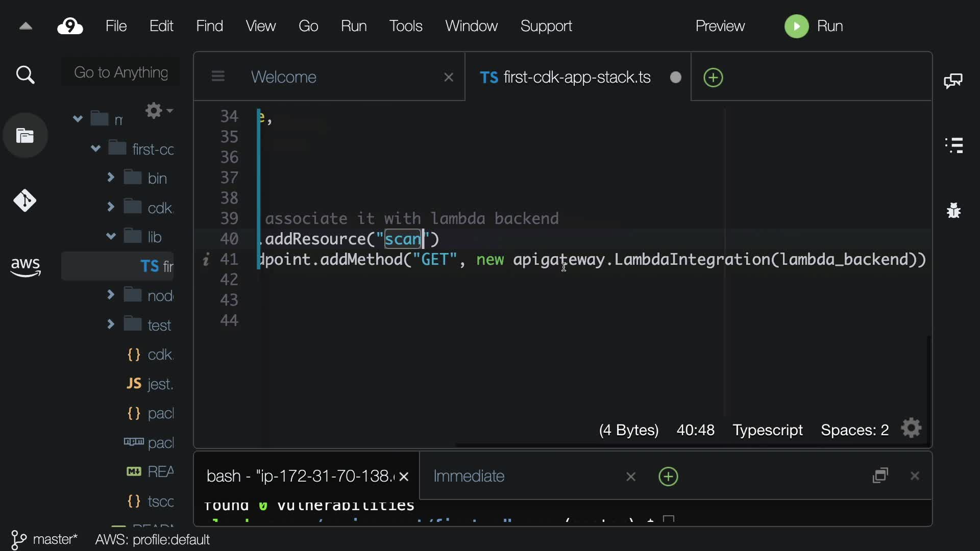Open the Tools menu
Screen dimensions: 980x551
tap(405, 26)
